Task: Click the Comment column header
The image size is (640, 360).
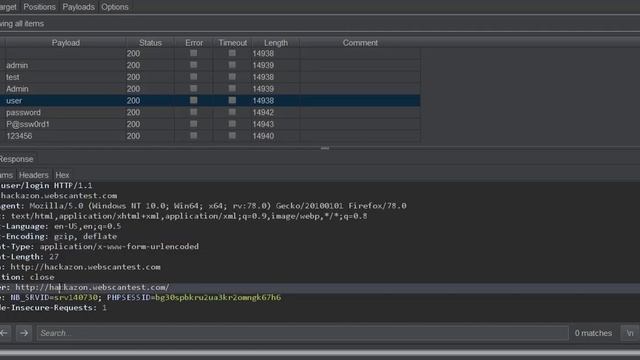Action: [360, 43]
